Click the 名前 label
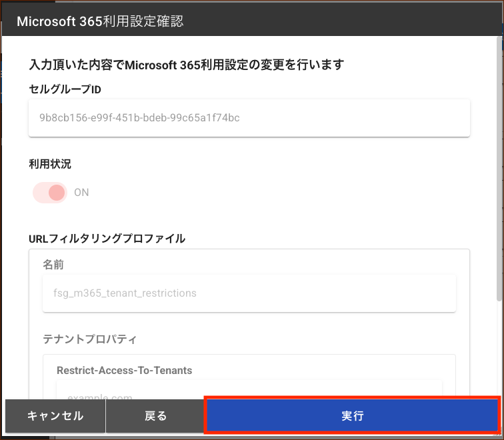Viewport: 504px width, 440px height. coord(53,265)
